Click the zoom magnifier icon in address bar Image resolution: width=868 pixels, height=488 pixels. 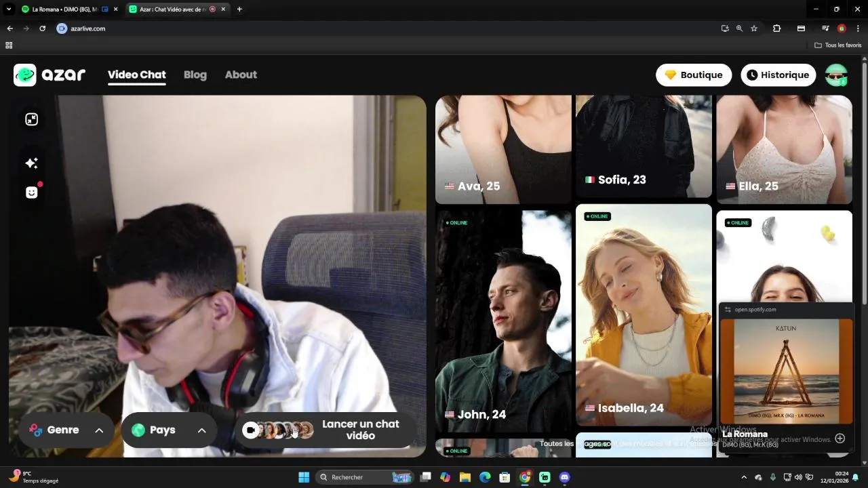click(x=739, y=28)
